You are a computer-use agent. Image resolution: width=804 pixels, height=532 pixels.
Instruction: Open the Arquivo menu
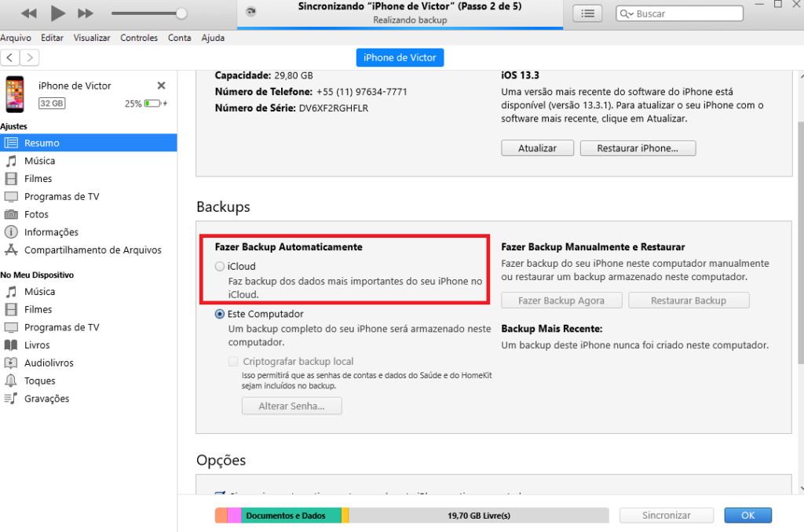pyautogui.click(x=16, y=38)
